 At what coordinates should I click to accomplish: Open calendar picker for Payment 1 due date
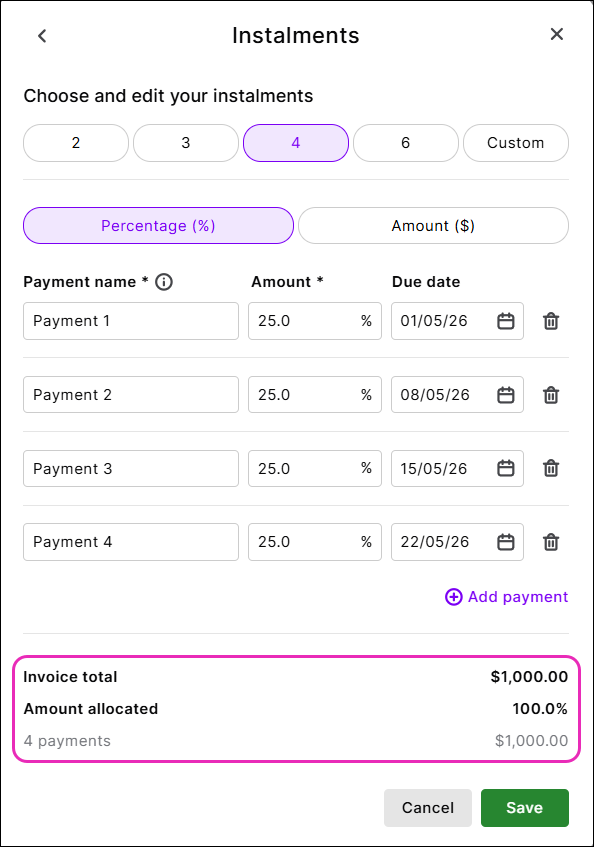click(x=505, y=321)
